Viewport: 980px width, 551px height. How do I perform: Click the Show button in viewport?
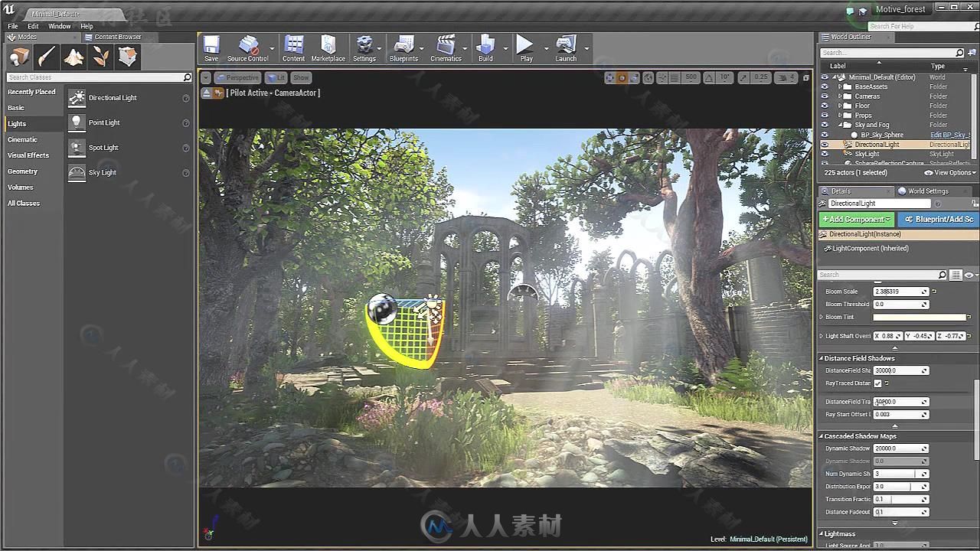[301, 77]
